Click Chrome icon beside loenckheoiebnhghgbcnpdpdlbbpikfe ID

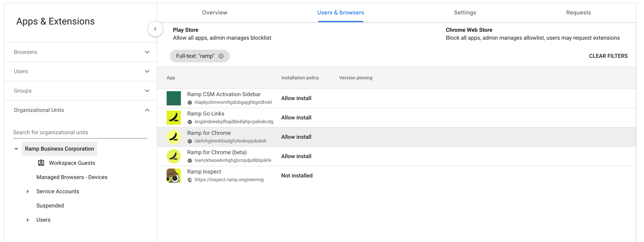pos(190,160)
